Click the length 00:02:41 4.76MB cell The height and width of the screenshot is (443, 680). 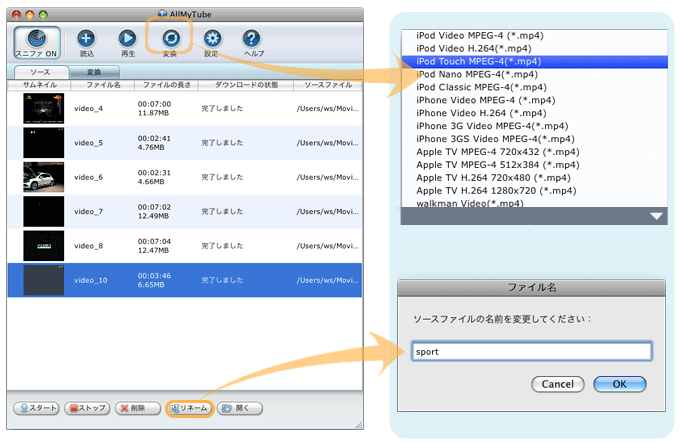(154, 143)
